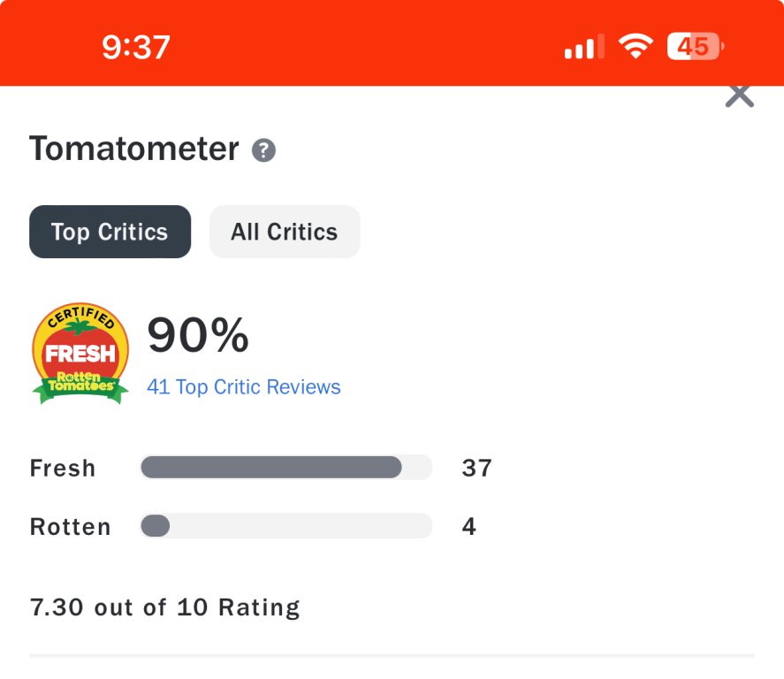Click the Tomatometer help question mark icon
This screenshot has width=784, height=679.
[x=263, y=149]
